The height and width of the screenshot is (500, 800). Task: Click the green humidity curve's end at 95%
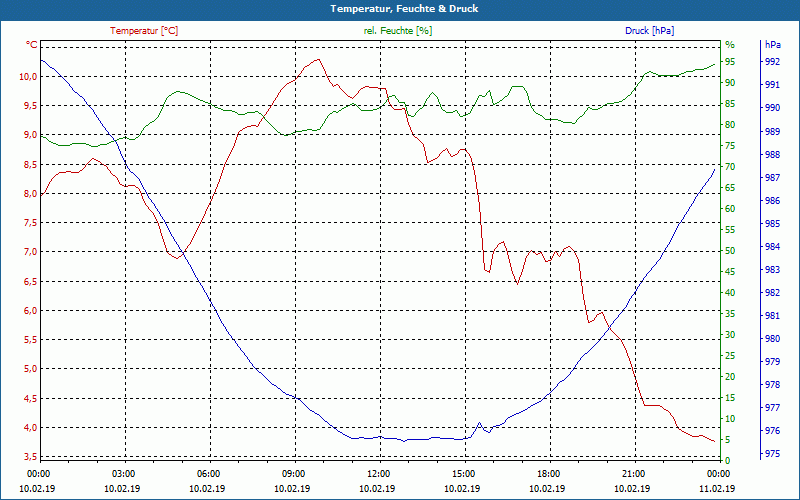714,64
